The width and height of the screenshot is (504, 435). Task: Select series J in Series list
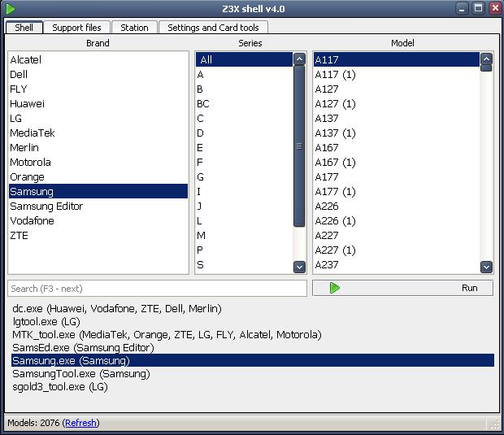point(245,206)
